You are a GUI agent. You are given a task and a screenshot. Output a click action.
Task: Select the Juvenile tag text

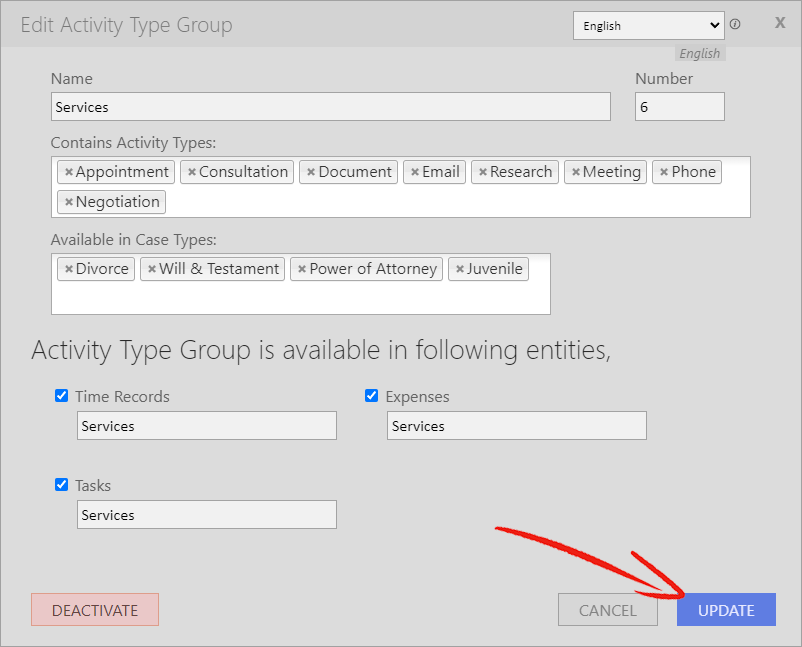click(495, 269)
